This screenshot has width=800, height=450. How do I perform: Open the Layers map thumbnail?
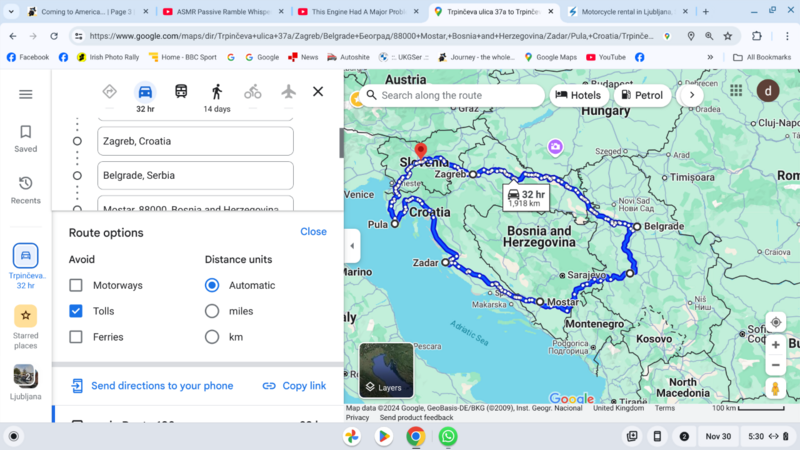386,370
